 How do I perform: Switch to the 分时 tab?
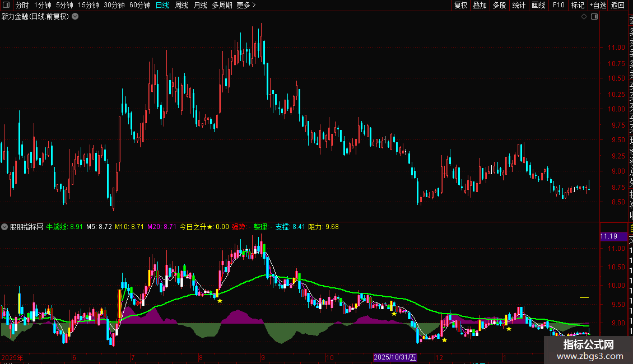tap(22, 5)
